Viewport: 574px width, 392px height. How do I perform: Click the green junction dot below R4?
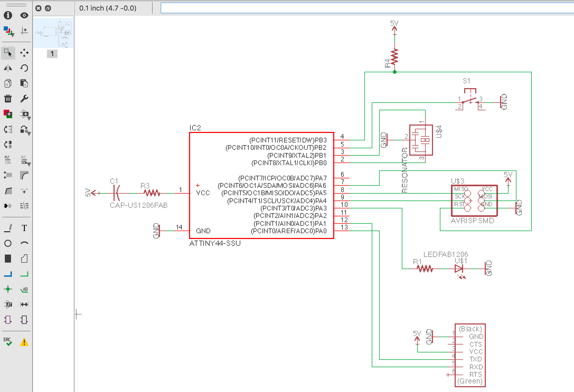click(x=395, y=72)
